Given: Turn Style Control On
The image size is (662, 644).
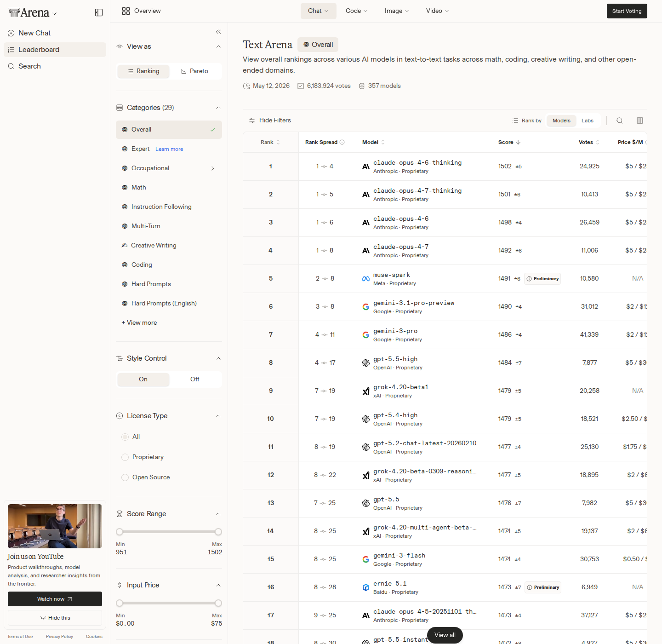Looking at the screenshot, I should click(143, 379).
